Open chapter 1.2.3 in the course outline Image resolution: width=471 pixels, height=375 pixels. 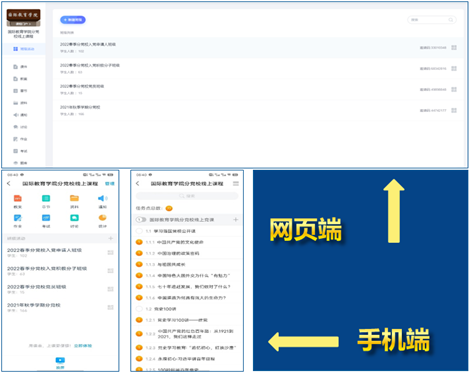point(187,348)
